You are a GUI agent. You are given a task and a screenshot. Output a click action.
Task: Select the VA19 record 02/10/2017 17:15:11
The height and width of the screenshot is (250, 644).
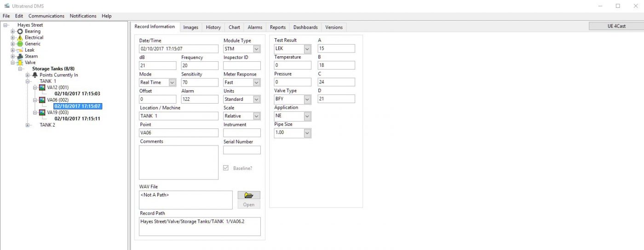[x=77, y=118]
